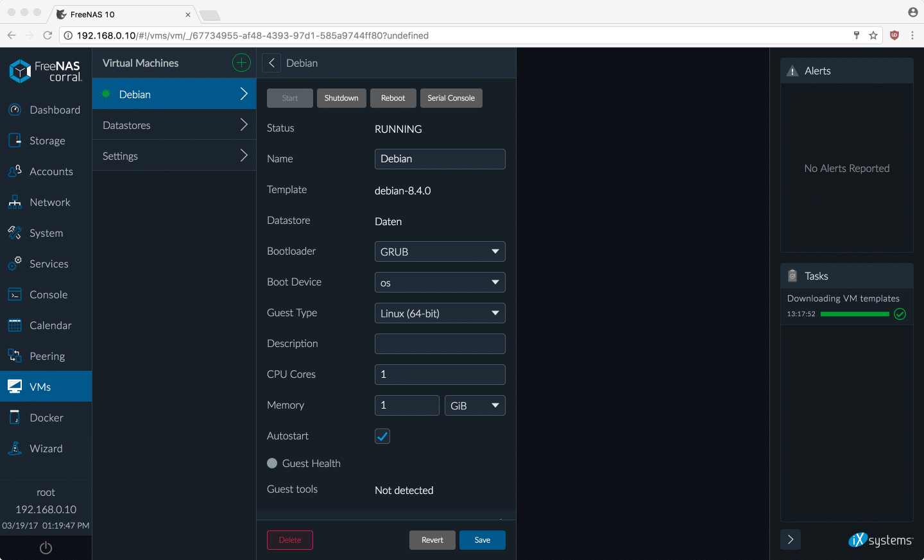Screen dimensions: 924x560
Task: Click the Console terminal icon
Action: point(15,294)
